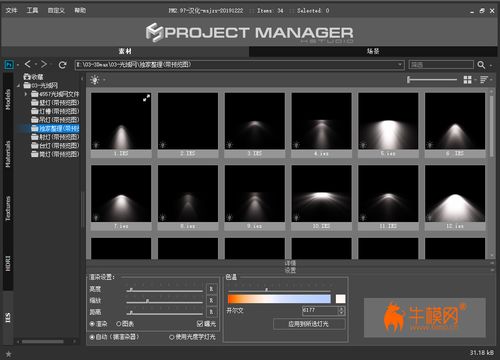Increase Kelvin value with the up spinner
Screen dimensions: 500x360
(x=341, y=309)
